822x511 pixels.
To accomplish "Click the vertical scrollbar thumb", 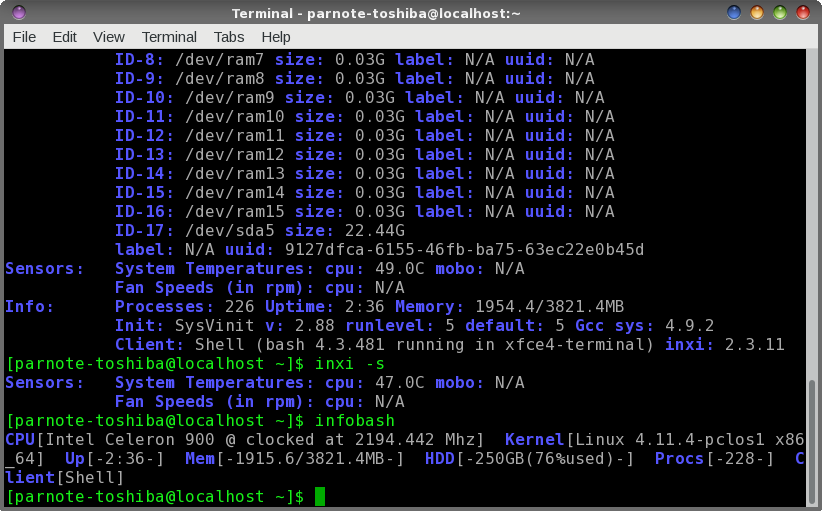I will [x=812, y=442].
